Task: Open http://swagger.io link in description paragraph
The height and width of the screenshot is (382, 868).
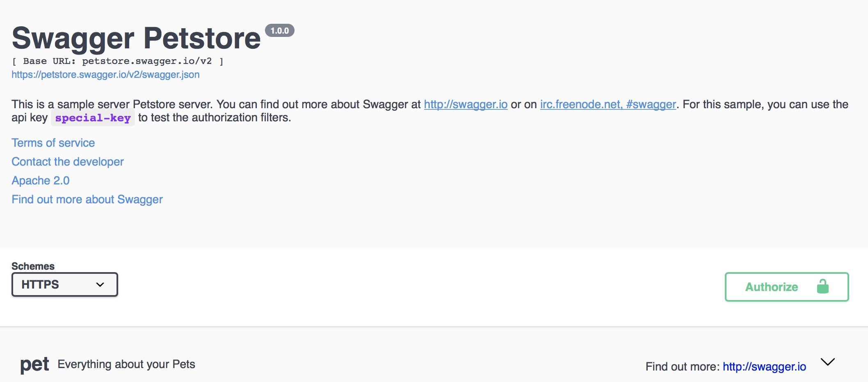Action: [466, 105]
